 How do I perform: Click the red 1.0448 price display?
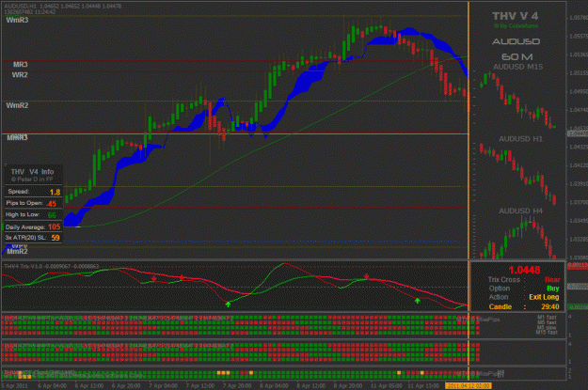tap(524, 270)
